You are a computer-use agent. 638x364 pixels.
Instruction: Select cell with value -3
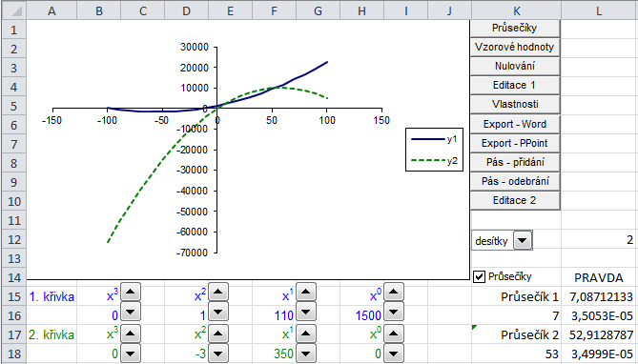tap(186, 354)
